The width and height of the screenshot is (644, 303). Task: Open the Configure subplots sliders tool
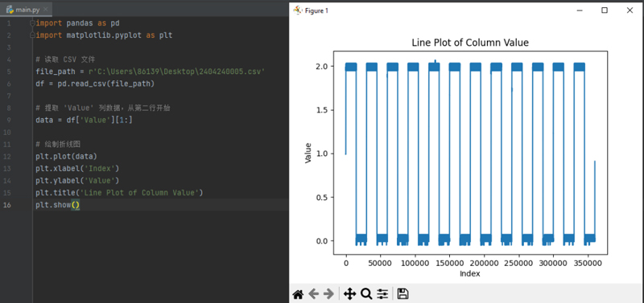383,293
